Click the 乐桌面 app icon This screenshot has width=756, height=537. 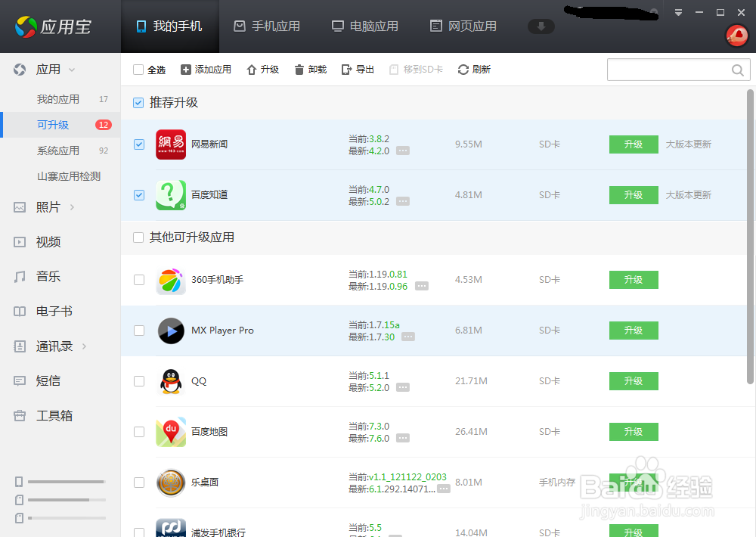coord(171,483)
